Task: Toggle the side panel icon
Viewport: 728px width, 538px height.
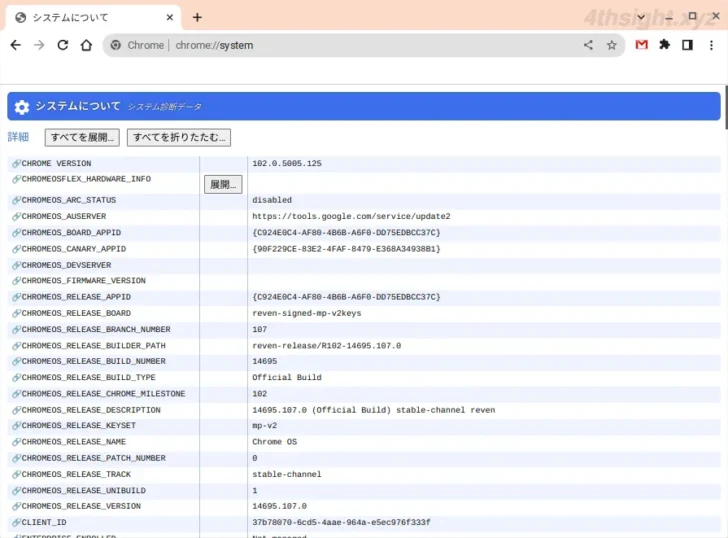Action: click(688, 45)
